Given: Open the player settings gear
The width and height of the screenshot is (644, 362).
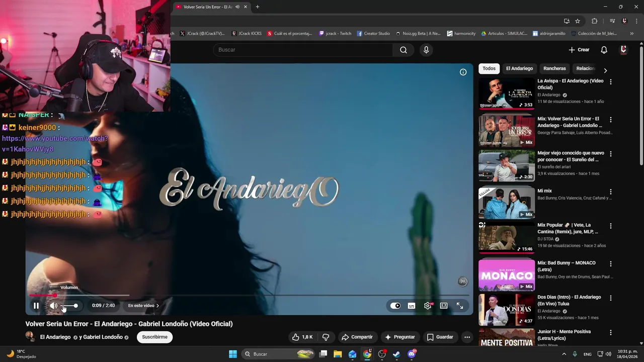Looking at the screenshot, I should click(x=428, y=306).
